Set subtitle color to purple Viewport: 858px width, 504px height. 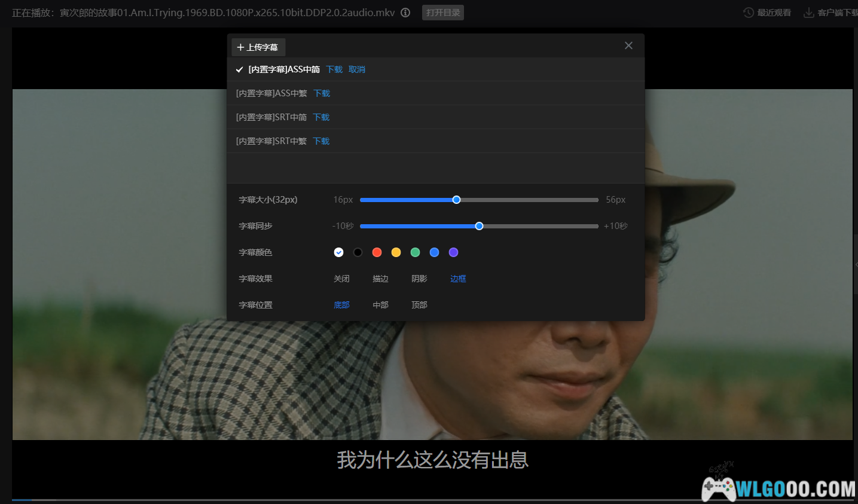click(x=453, y=252)
